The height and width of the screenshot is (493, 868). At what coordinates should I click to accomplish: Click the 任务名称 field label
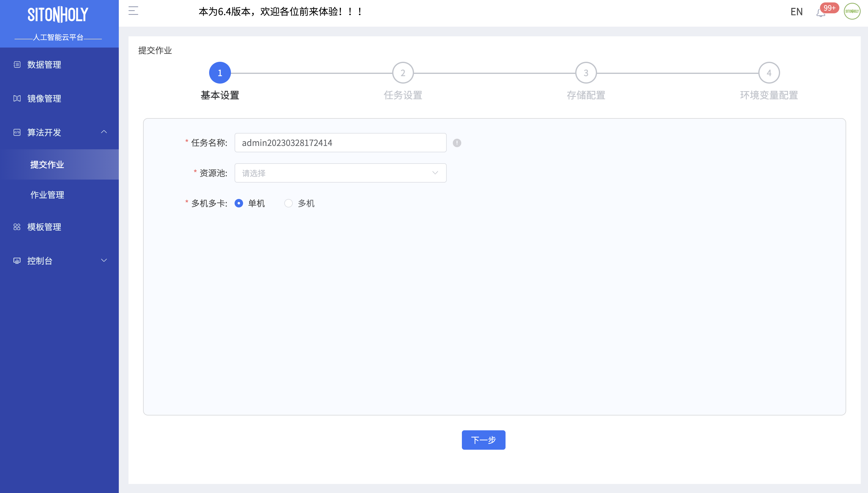point(209,143)
